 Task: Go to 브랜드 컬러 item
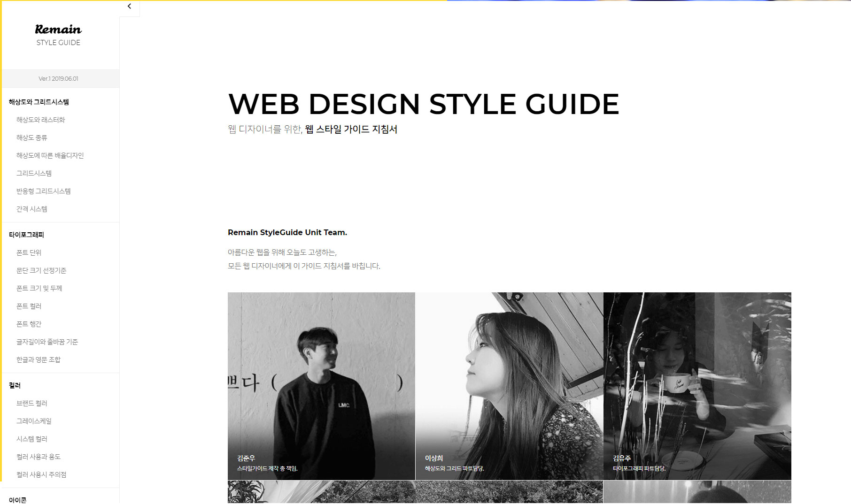click(x=32, y=403)
